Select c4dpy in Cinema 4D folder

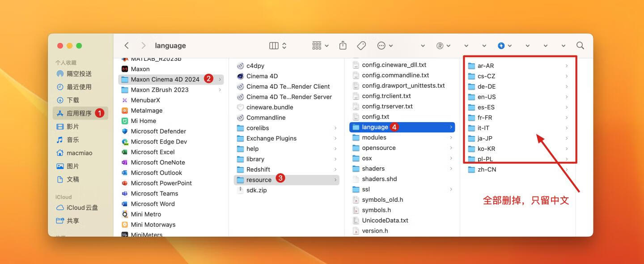point(287,66)
